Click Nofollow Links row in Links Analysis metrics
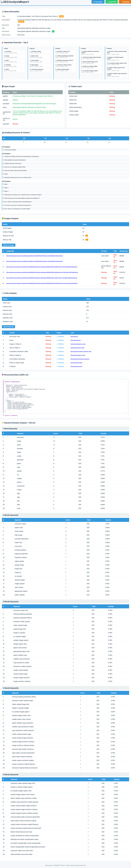131x868 pixels. [x=65, y=321]
